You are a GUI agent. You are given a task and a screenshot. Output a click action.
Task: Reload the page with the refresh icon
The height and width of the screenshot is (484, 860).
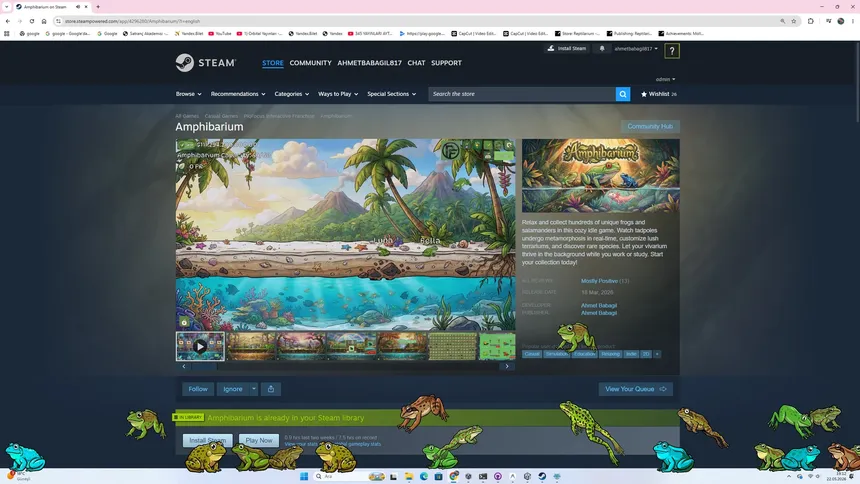click(x=32, y=21)
